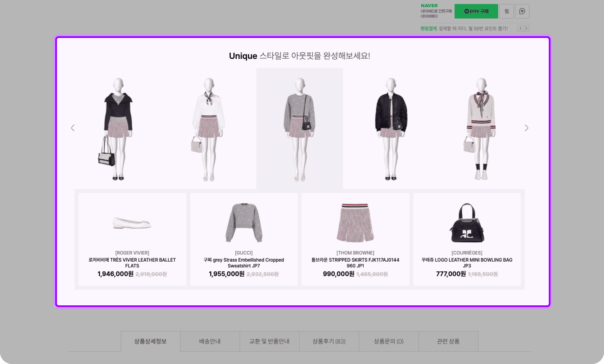604x364 pixels.
Task: Open the 배송안내 shipping guide tab
Action: click(x=210, y=342)
